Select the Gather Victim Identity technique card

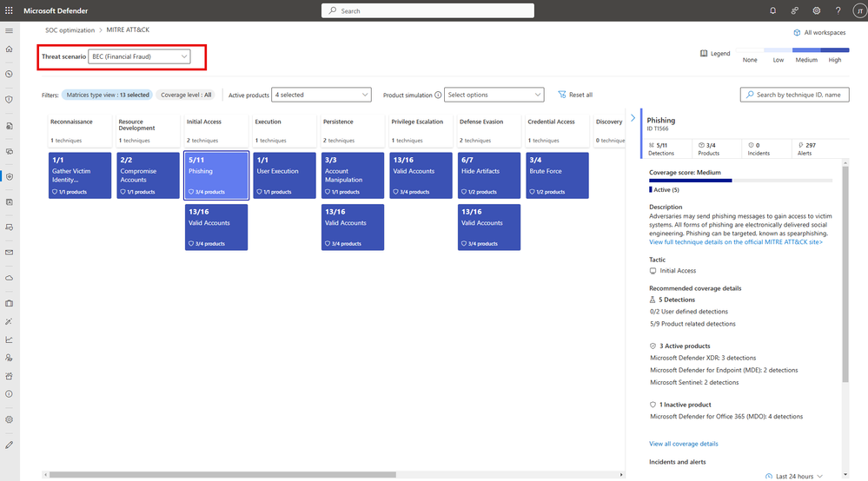(x=80, y=175)
